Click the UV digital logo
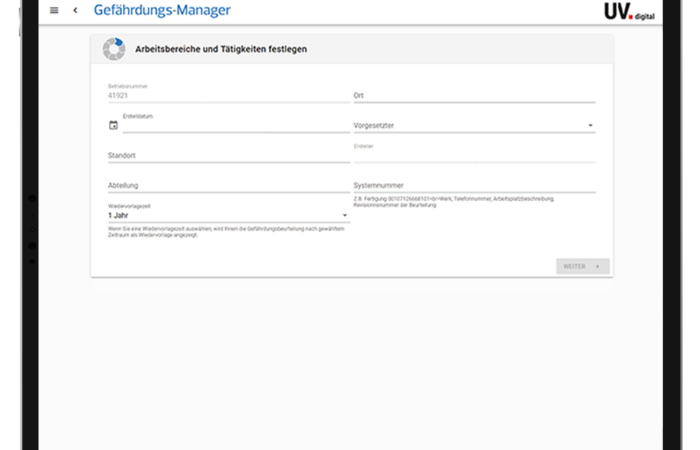The image size is (700, 450). point(629,12)
